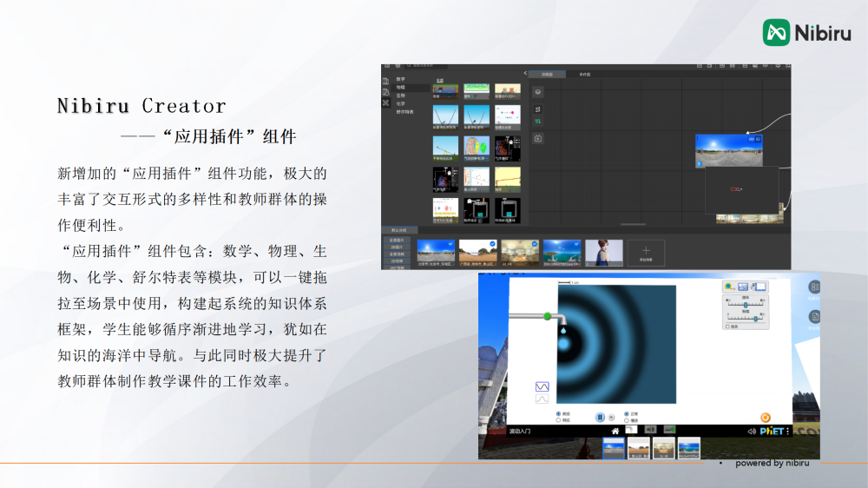Click the 全部 all filter link

pos(439,80)
